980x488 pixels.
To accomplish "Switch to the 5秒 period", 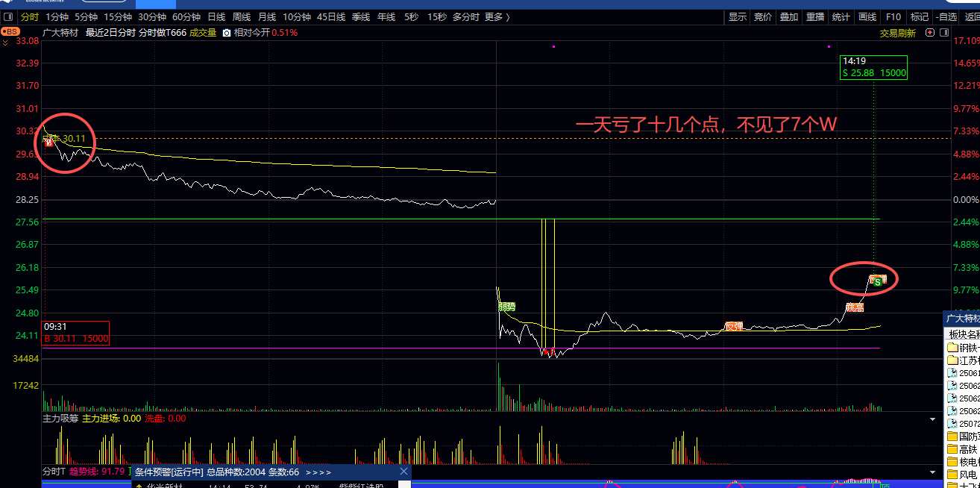I will [x=412, y=16].
